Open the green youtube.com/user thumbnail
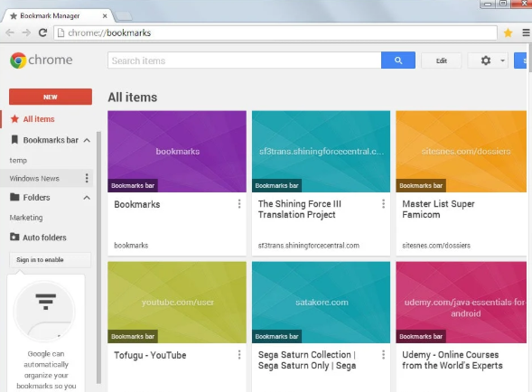532x392 pixels. click(177, 302)
